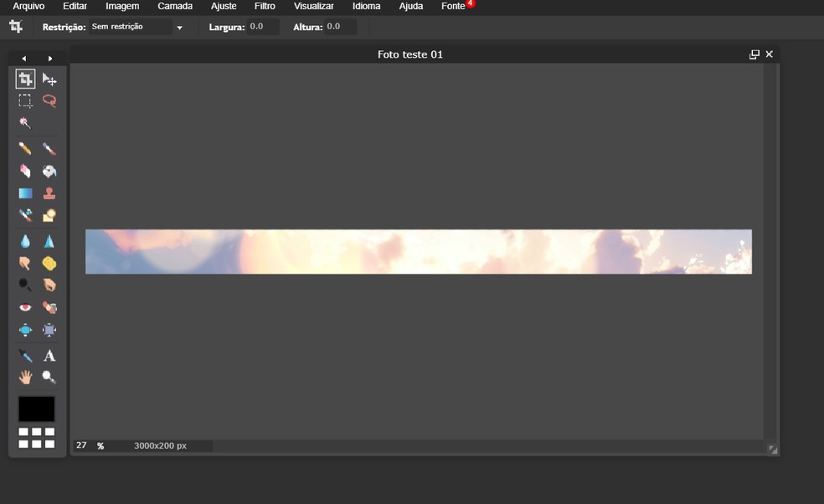
Task: Select the Magic Wand tool
Action: [x=25, y=122]
